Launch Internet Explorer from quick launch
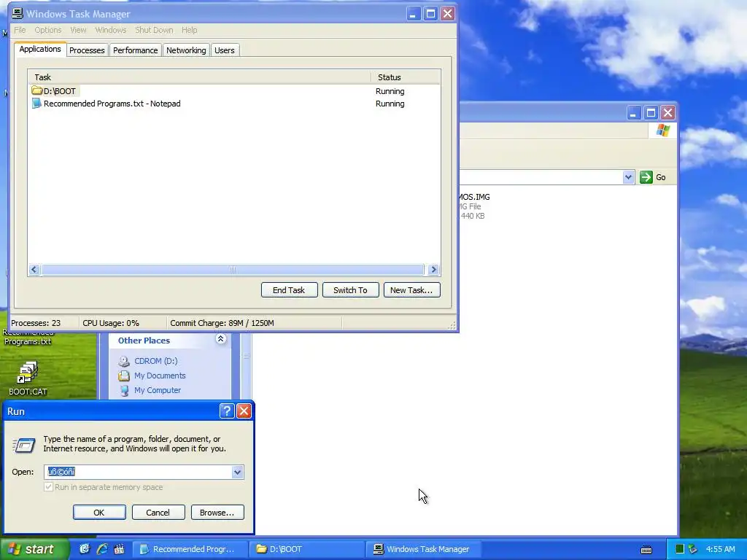Screen dimensions: 747x560 (102, 549)
